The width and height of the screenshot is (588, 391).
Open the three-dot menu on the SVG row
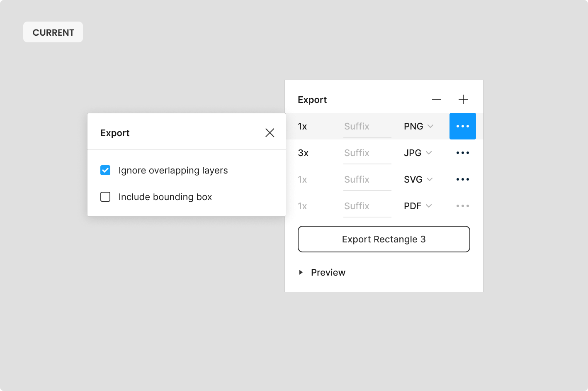coord(462,179)
